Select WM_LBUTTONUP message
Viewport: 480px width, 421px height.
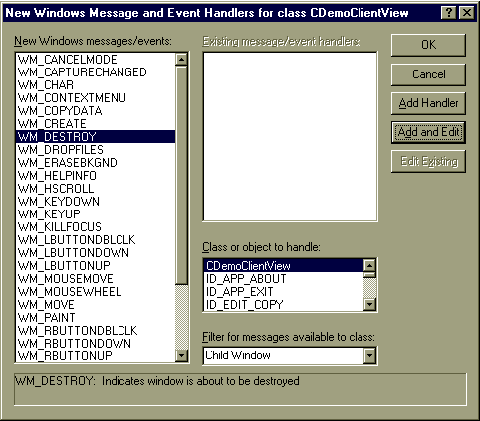click(x=95, y=266)
